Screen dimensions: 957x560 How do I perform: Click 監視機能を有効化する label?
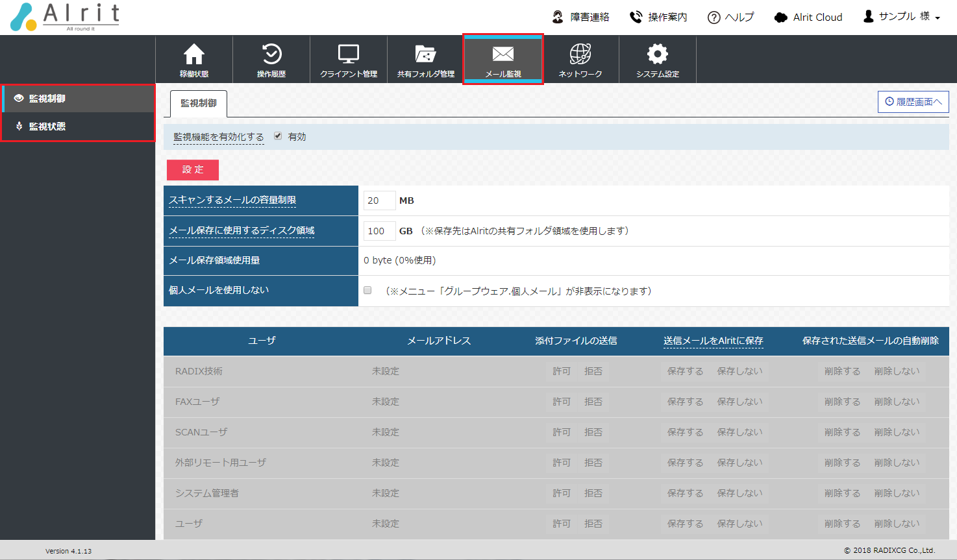click(x=219, y=137)
